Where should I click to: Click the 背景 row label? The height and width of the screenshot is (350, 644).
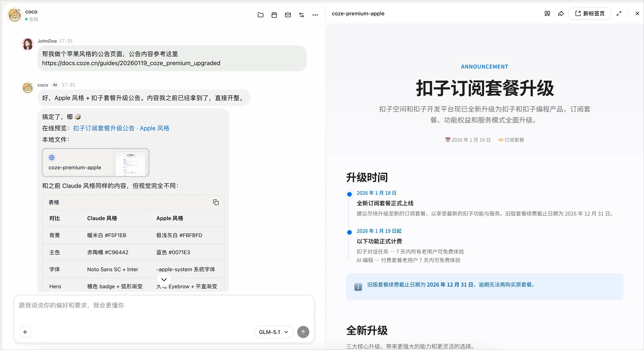point(55,235)
